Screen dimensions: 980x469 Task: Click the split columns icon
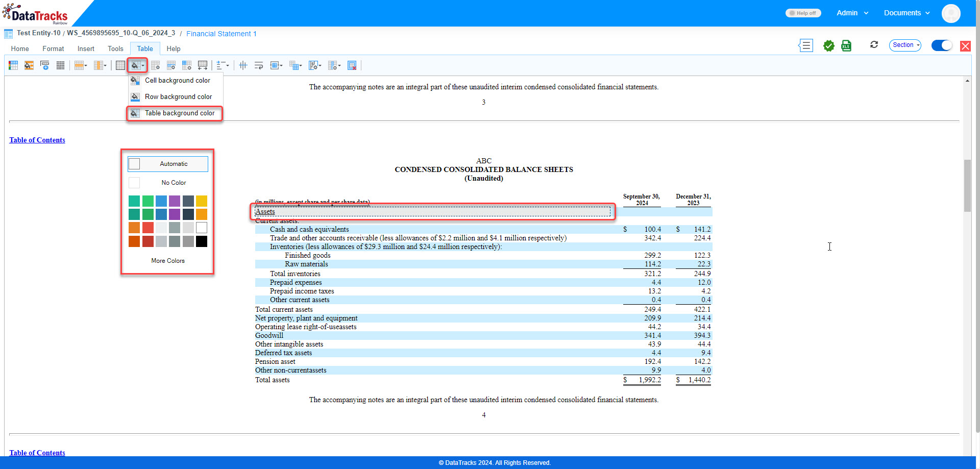243,65
